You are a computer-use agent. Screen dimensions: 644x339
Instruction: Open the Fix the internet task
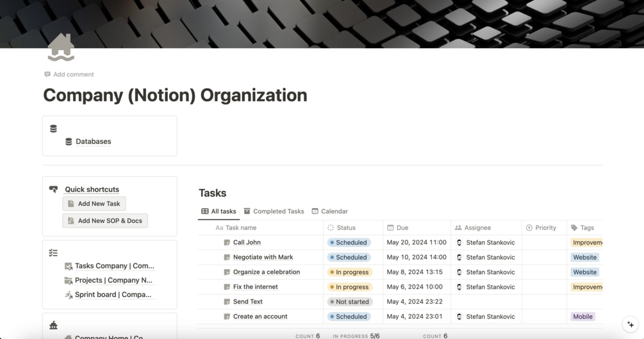[x=256, y=287]
